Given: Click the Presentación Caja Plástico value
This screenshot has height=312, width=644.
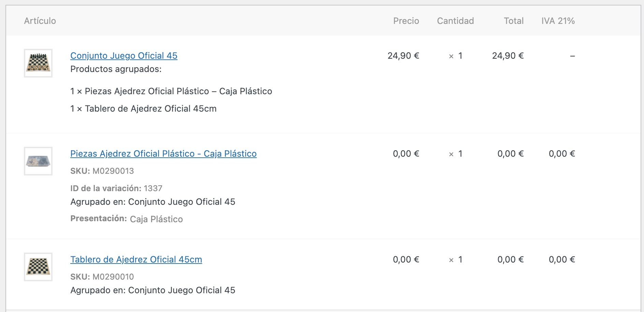Looking at the screenshot, I should 156,219.
